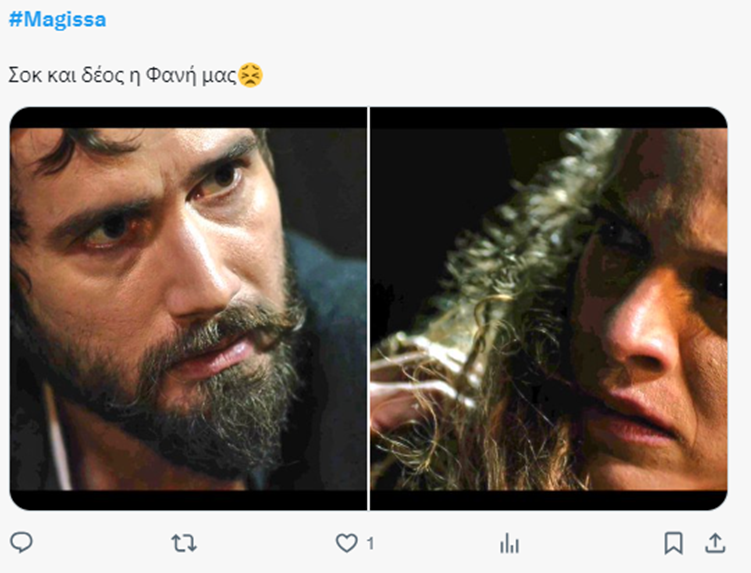Click the black bar below the right photo
Viewport: 751px width, 573px height.
point(549,500)
